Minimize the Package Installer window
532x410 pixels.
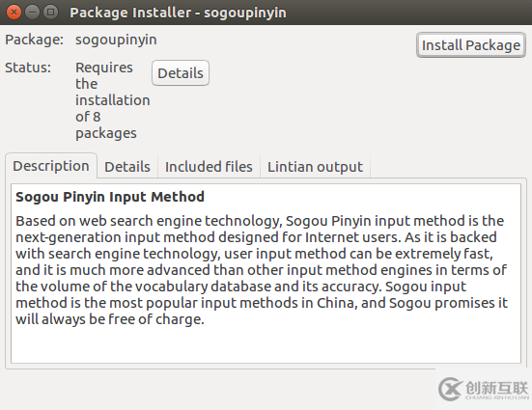(x=32, y=13)
